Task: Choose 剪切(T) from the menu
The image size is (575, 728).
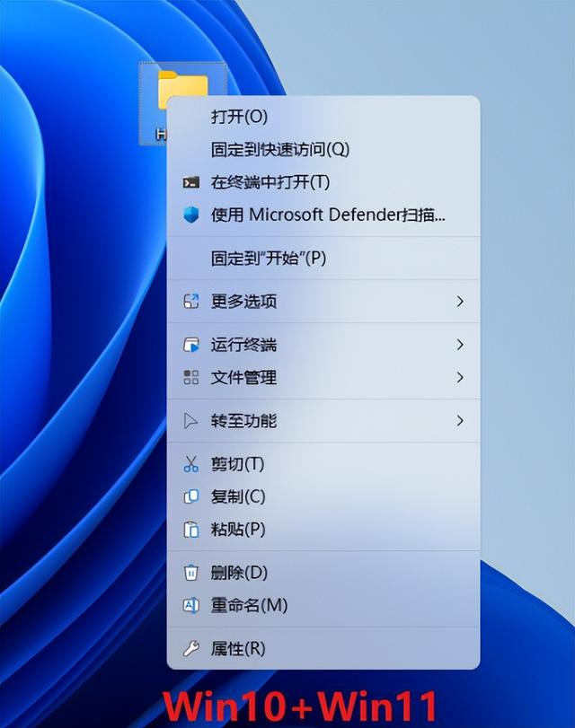Action: [x=323, y=464]
